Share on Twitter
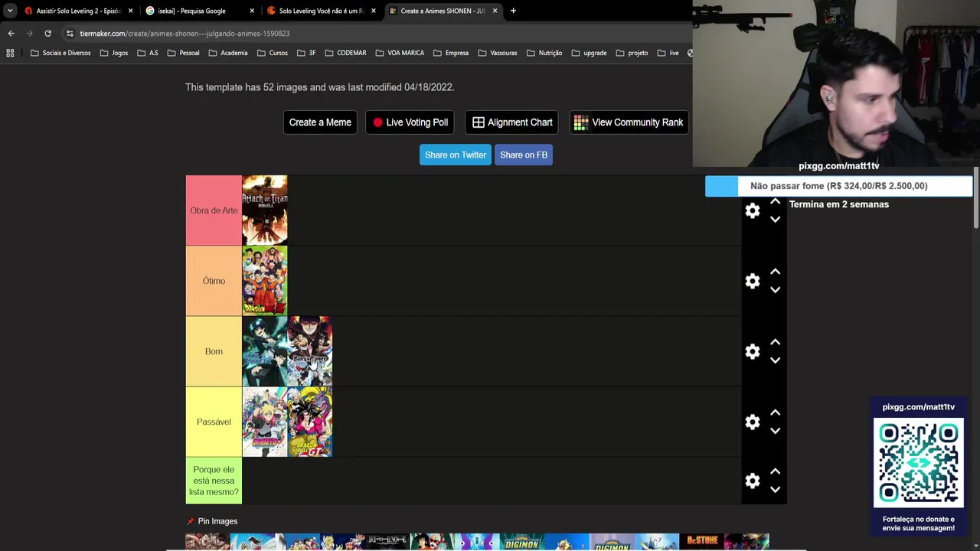Viewport: 980px width, 551px height. pyautogui.click(x=456, y=155)
